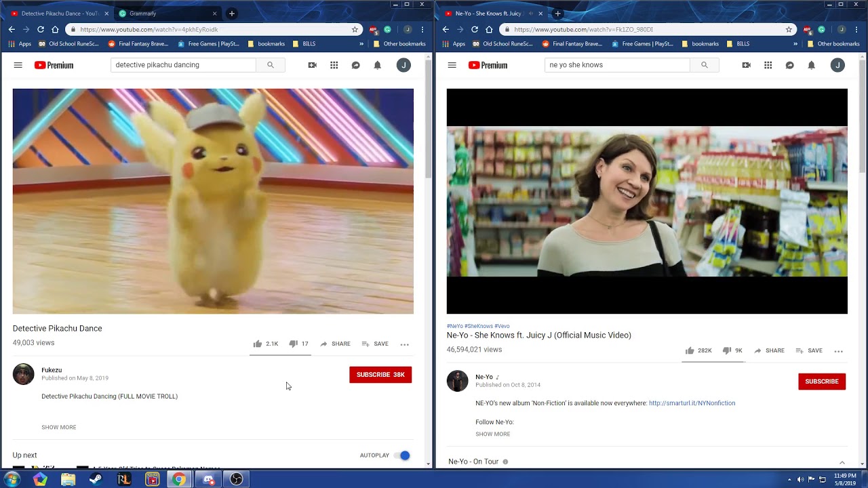Image resolution: width=868 pixels, height=488 pixels.
Task: Open messages icon in right YouTube window
Action: tap(790, 65)
